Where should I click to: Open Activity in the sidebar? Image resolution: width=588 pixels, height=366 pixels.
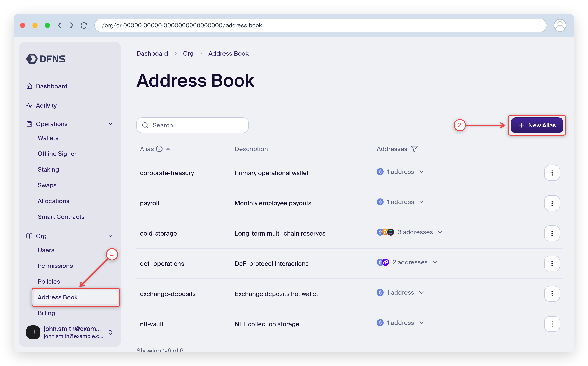[46, 106]
